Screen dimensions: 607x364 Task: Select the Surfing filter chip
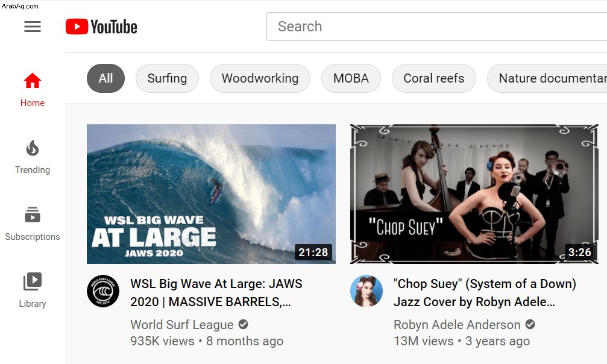pyautogui.click(x=167, y=78)
